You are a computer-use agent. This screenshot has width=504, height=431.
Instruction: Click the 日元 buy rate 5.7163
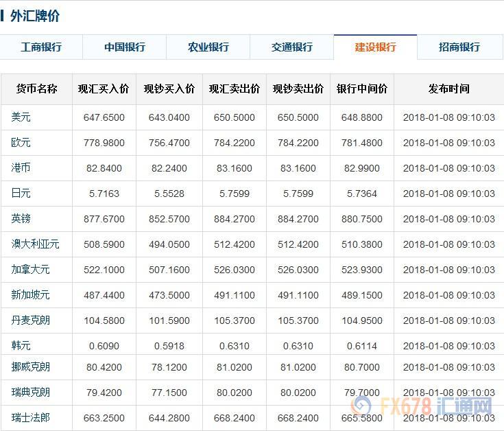pos(104,194)
